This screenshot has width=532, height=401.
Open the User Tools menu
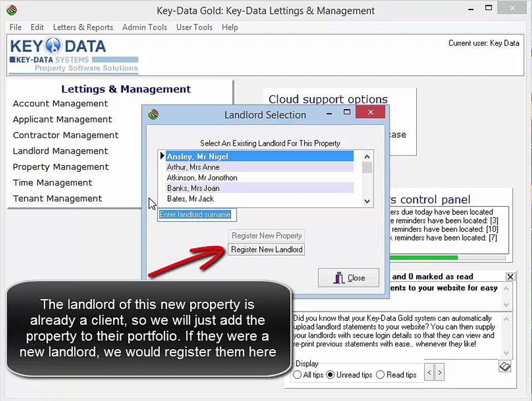pyautogui.click(x=194, y=27)
